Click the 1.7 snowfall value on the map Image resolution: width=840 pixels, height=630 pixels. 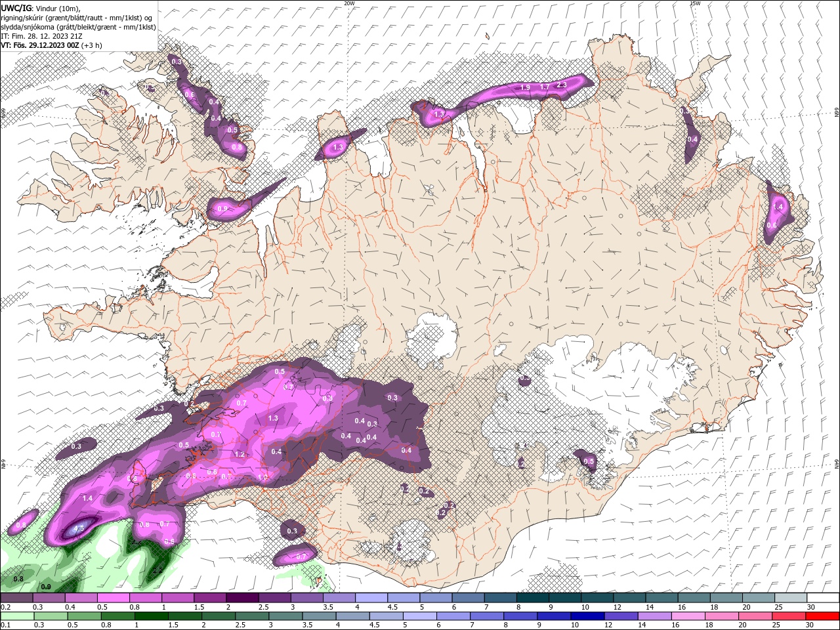coord(544,87)
